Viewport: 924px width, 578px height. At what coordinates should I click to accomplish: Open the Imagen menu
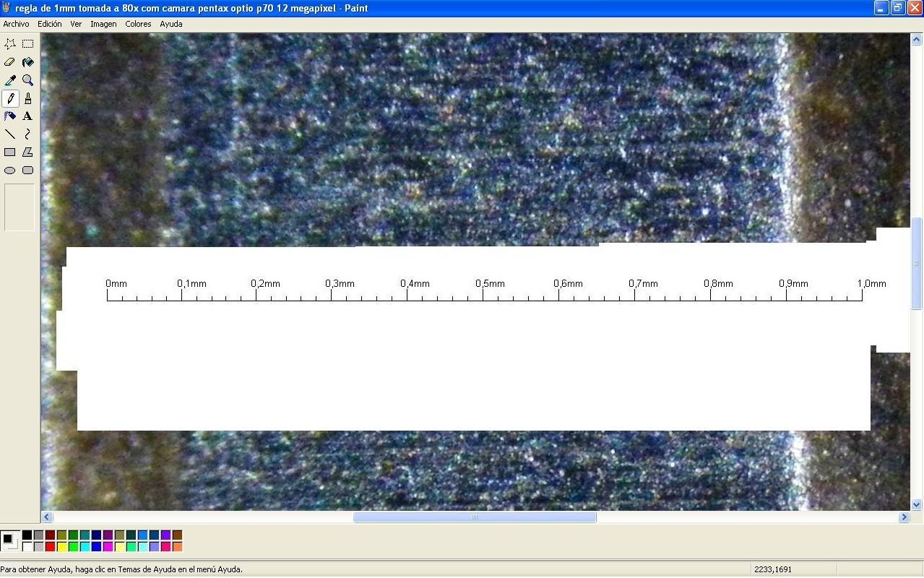103,24
